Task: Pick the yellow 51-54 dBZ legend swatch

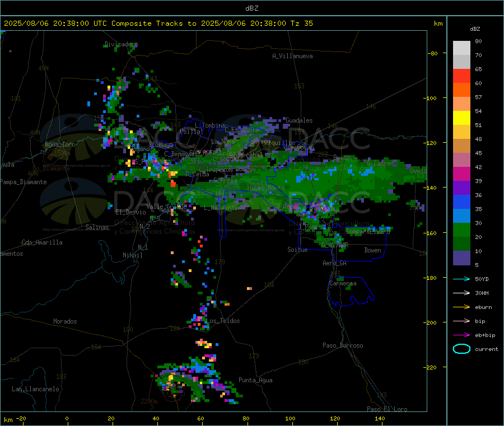Action: coord(461,118)
